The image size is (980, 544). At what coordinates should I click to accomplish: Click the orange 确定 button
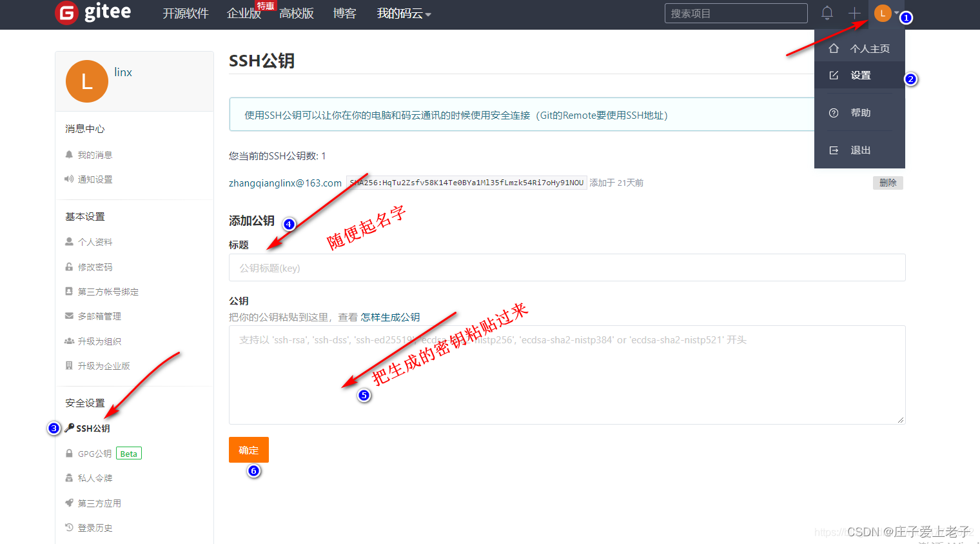click(x=248, y=450)
